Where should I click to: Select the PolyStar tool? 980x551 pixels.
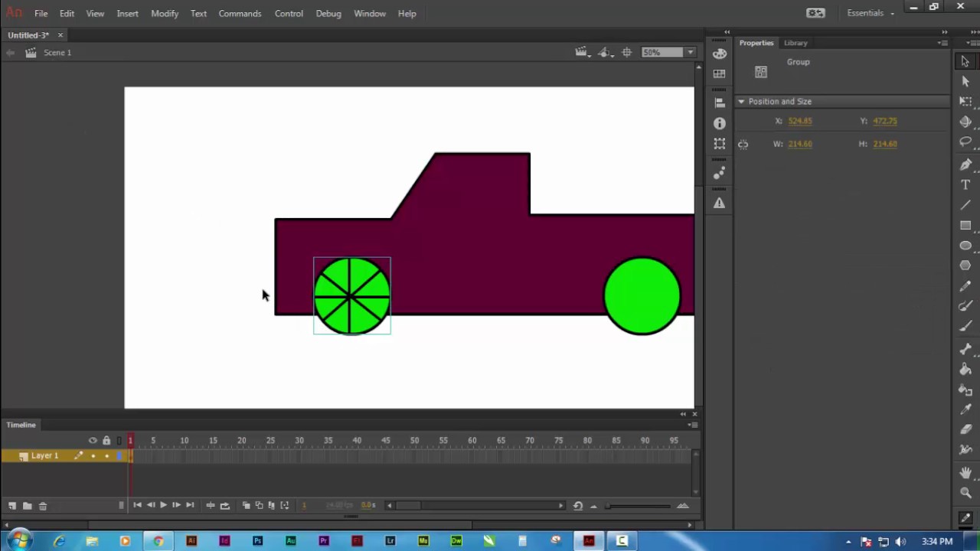pyautogui.click(x=965, y=266)
